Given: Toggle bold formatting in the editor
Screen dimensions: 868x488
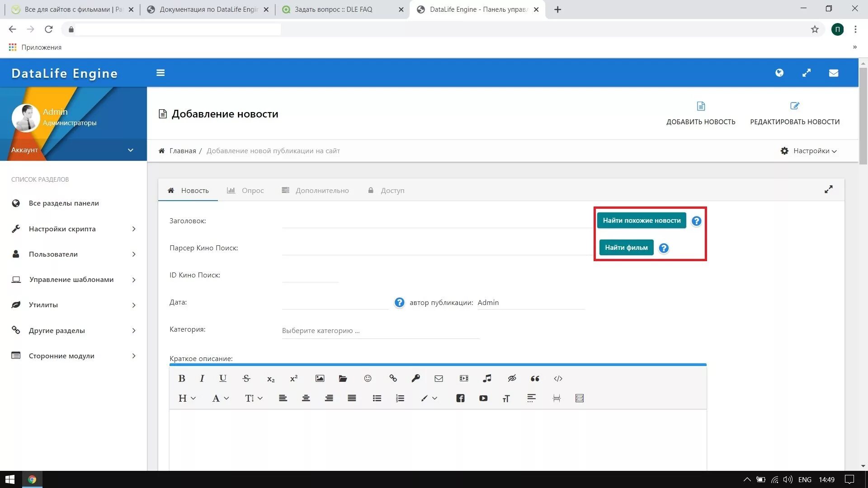Looking at the screenshot, I should click(182, 379).
